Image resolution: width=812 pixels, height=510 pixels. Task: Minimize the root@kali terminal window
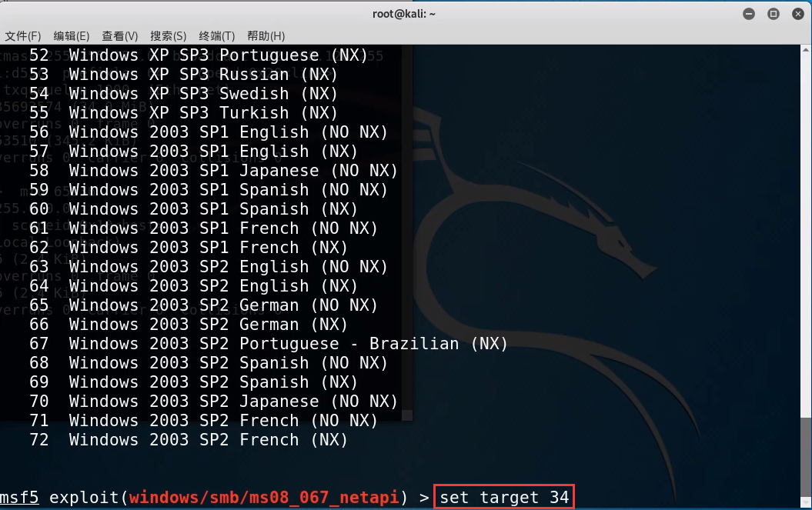[749, 14]
